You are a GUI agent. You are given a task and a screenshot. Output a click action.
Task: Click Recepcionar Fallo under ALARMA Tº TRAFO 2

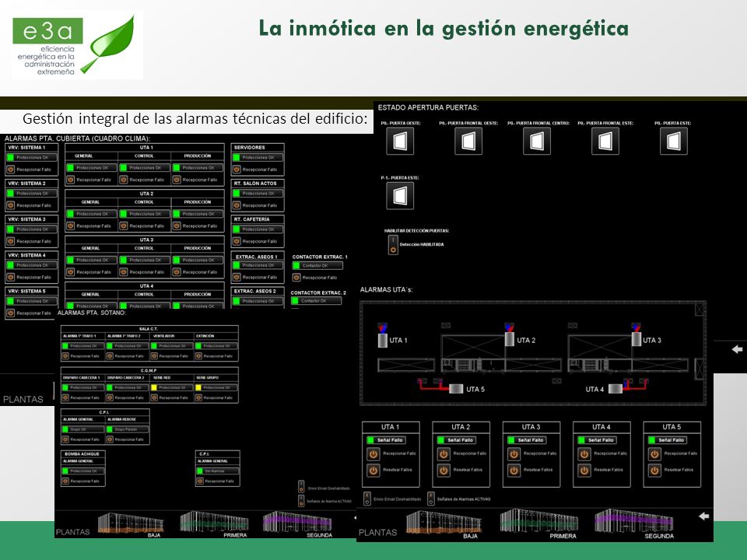pos(110,356)
